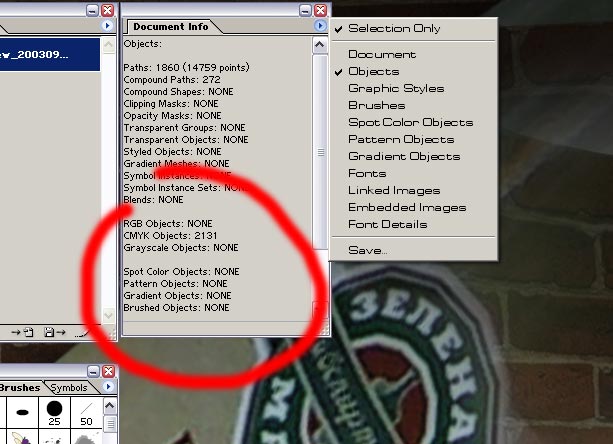
Task: Click the 'CMYK Objects: 2131' line
Action: [x=170, y=236]
